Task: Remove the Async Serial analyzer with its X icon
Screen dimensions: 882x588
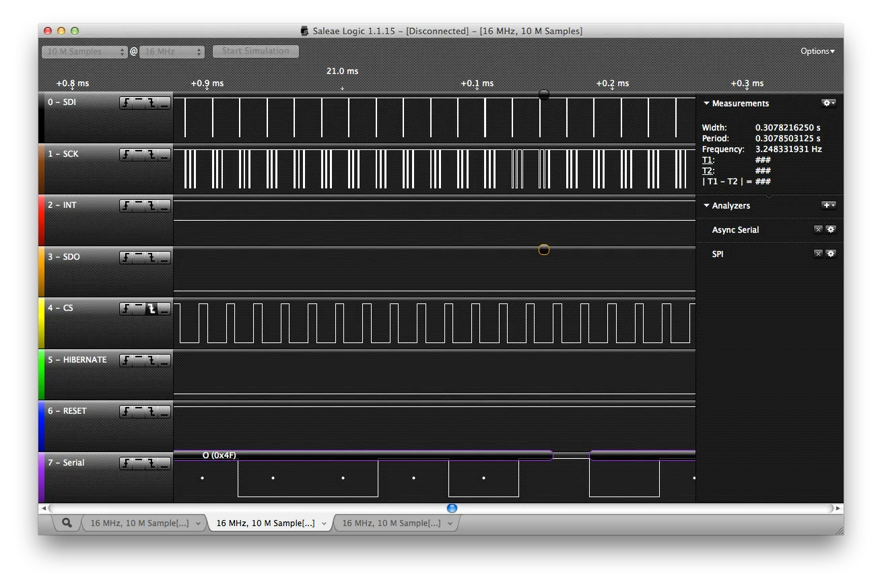Action: coord(818,230)
